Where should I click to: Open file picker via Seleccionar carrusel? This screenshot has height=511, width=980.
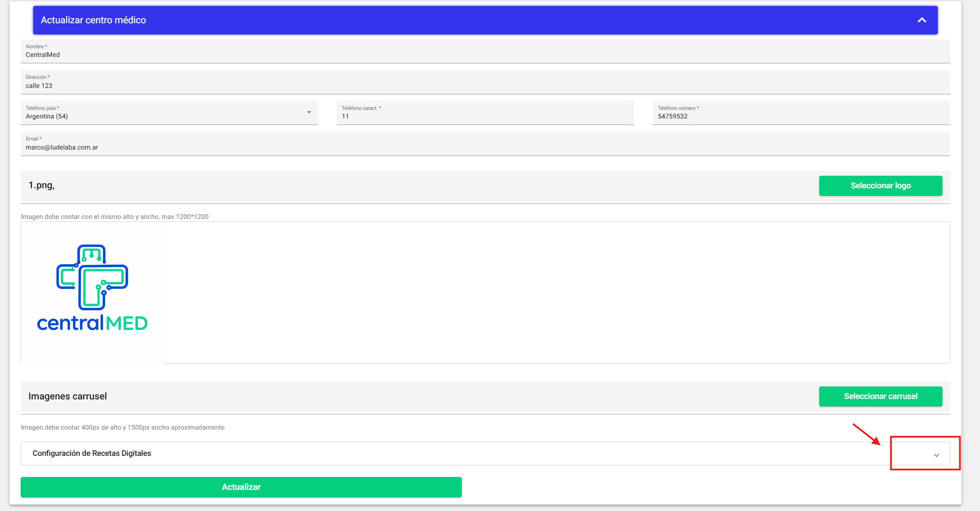tap(880, 396)
